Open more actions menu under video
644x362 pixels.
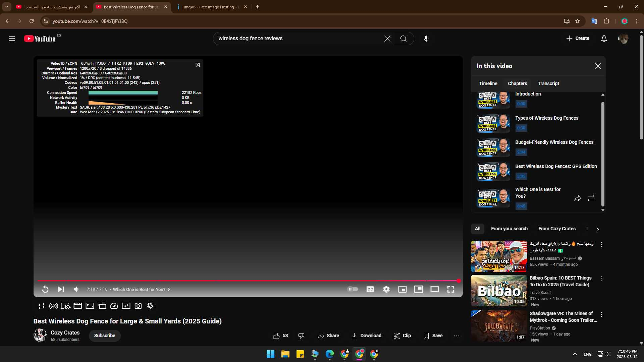point(457,336)
